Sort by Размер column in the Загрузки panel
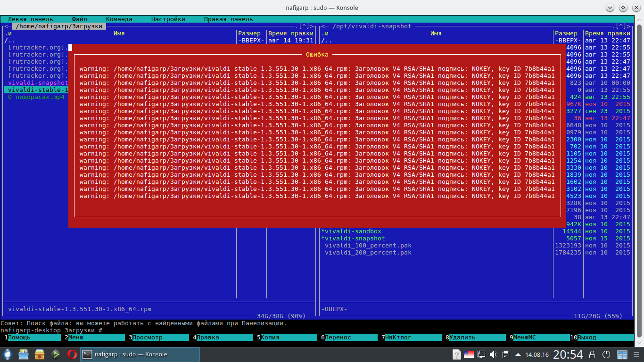 click(x=249, y=33)
